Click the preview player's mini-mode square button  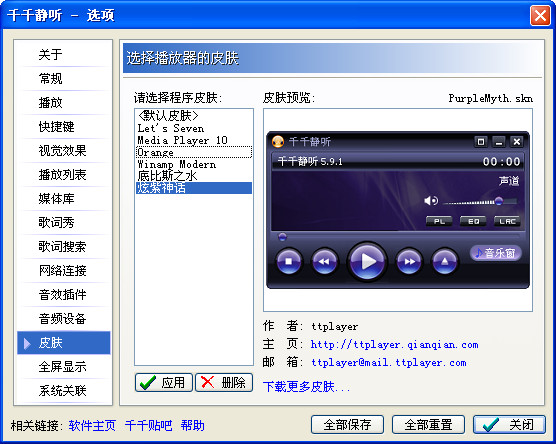tap(481, 142)
